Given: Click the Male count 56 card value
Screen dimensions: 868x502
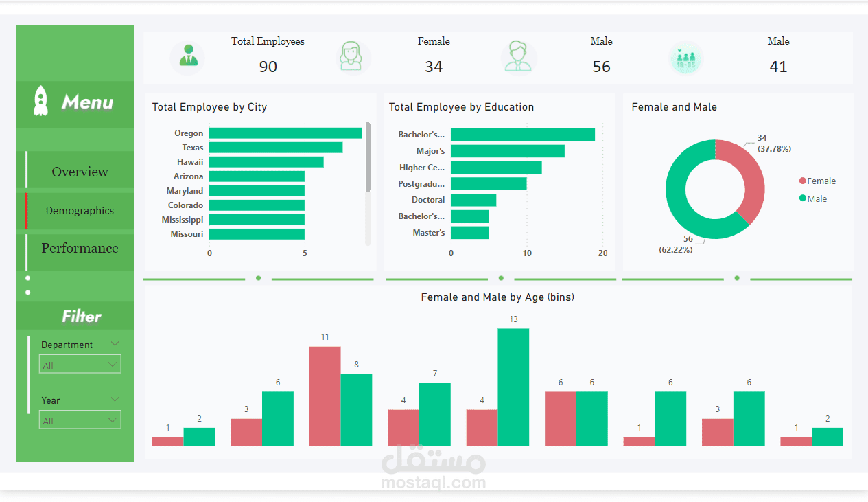Looking at the screenshot, I should click(x=602, y=67).
